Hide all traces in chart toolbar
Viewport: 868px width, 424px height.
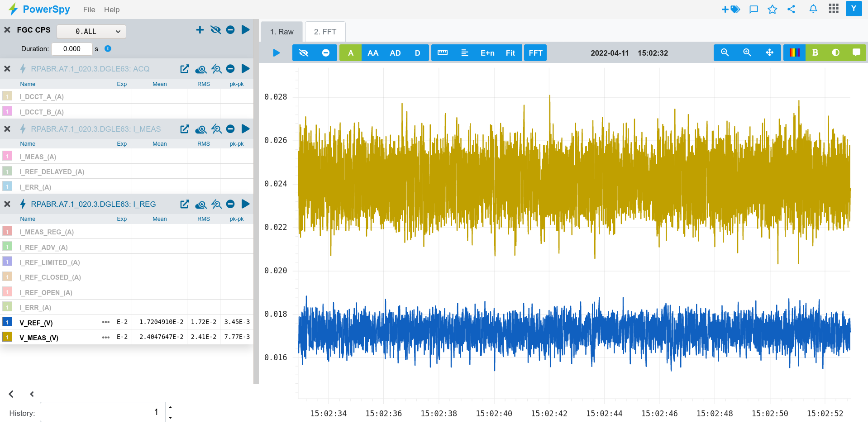point(304,53)
